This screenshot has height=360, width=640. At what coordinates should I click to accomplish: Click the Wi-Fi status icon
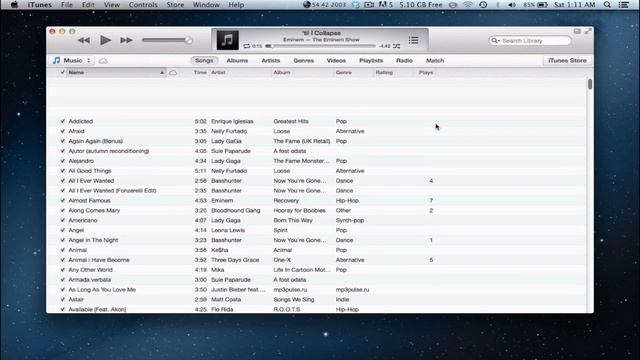tap(468, 5)
